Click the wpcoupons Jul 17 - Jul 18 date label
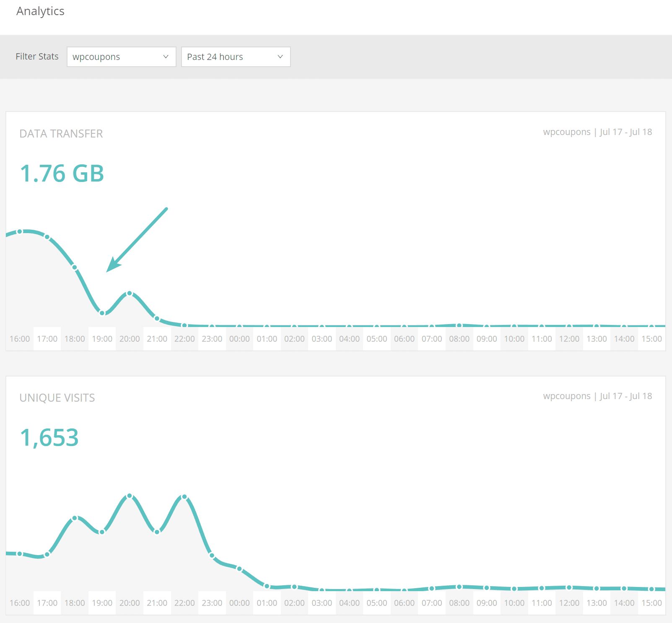The height and width of the screenshot is (623, 672). pyautogui.click(x=597, y=132)
